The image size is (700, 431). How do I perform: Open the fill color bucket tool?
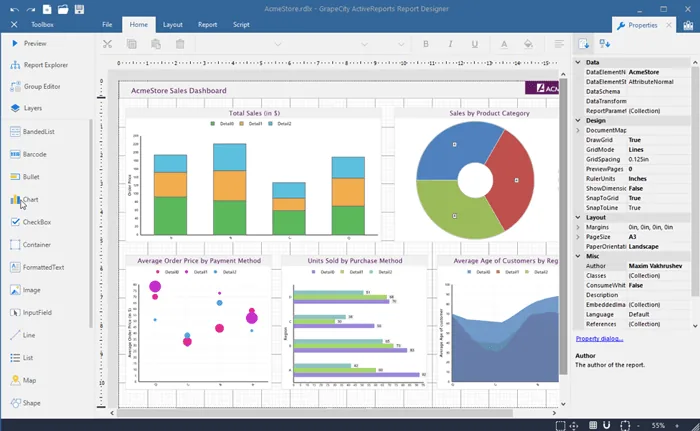[528, 44]
